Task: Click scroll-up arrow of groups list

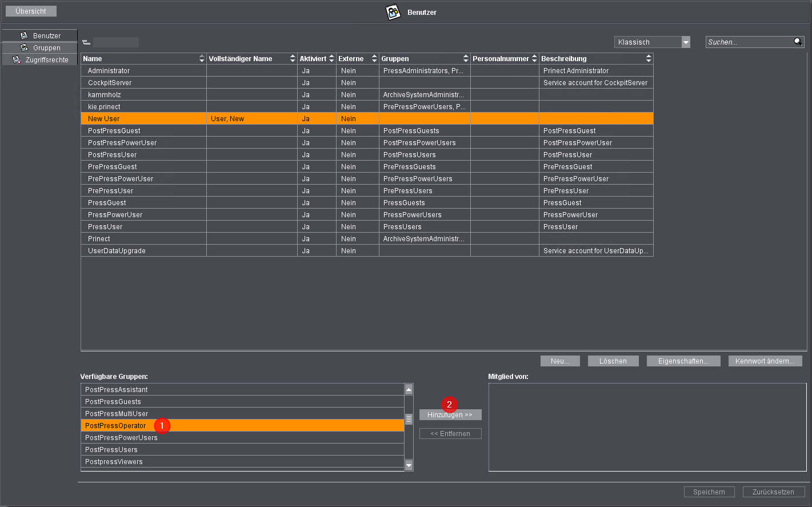Action: [409, 389]
